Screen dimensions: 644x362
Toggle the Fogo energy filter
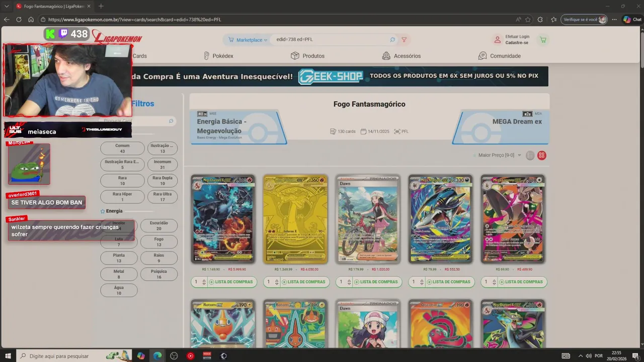[x=159, y=242]
